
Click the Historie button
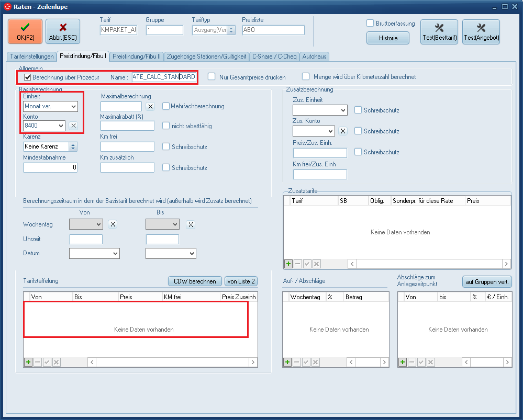click(x=388, y=38)
